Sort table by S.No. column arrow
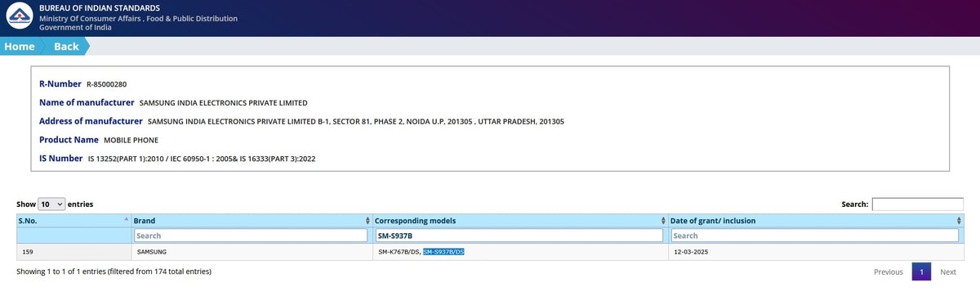980x301 pixels. click(127, 221)
